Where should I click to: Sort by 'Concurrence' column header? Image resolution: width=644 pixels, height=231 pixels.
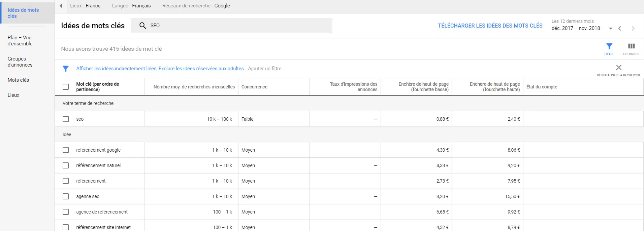click(254, 87)
